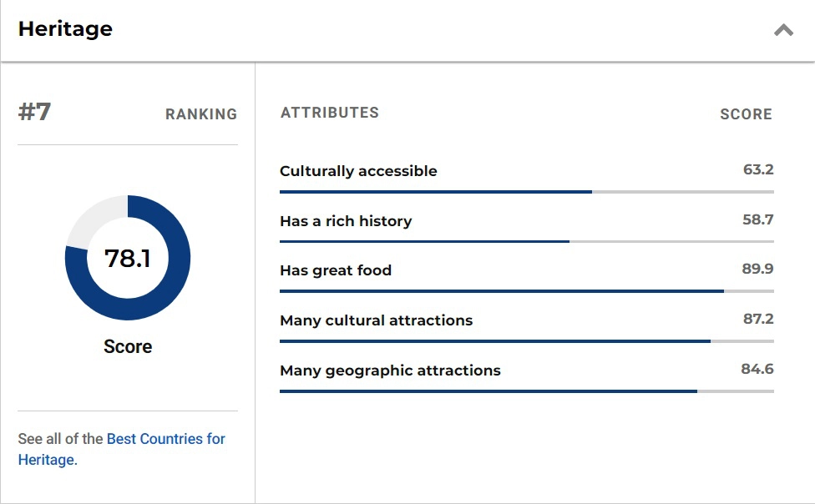The image size is (815, 504).
Task: Select the Has a rich history label
Action: coord(346,221)
